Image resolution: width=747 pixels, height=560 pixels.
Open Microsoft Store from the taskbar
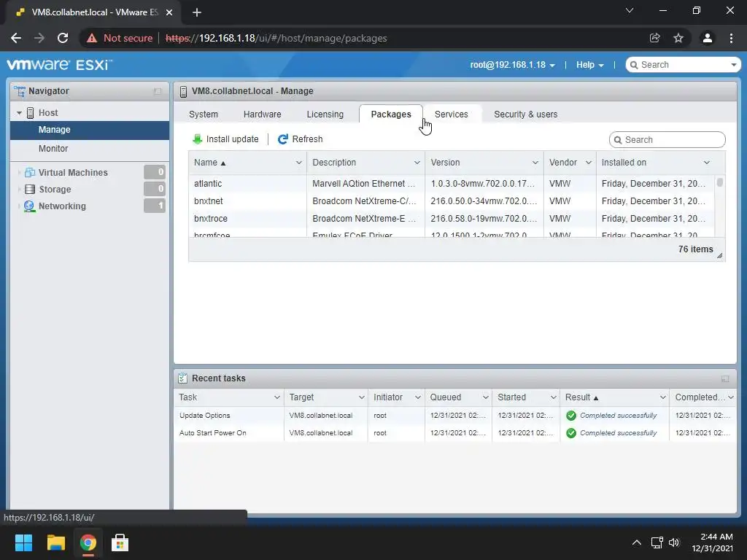coord(120,542)
